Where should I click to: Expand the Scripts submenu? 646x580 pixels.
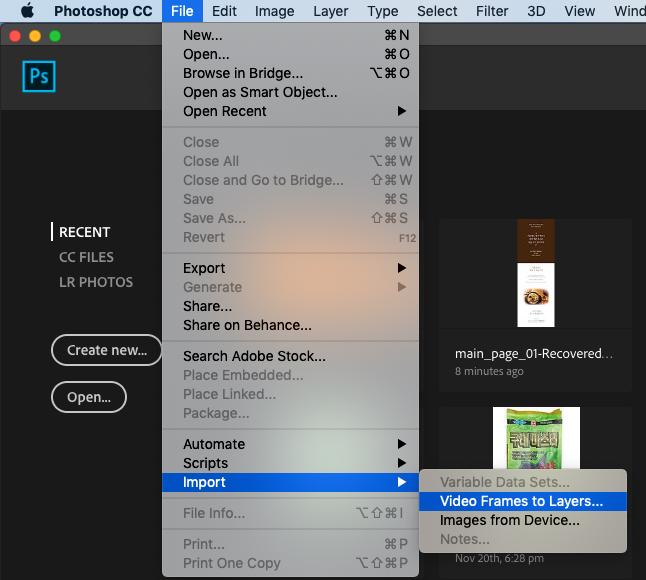pyautogui.click(x=290, y=463)
